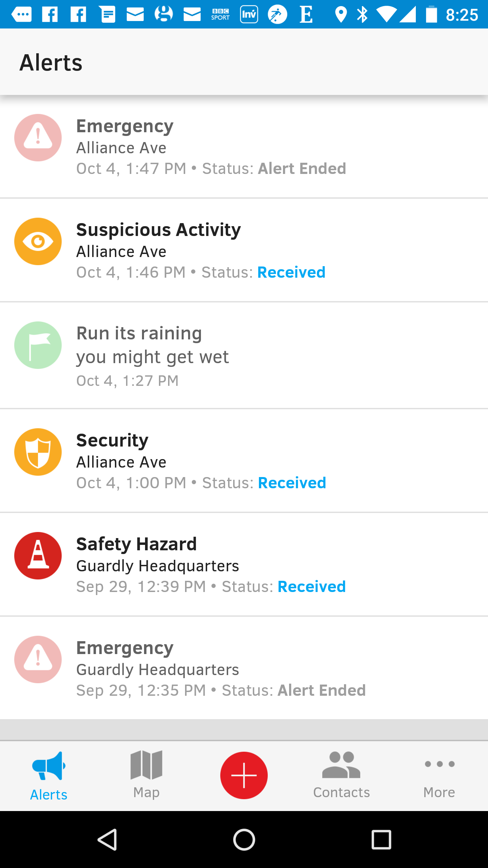Tap Alert Ended status on Oct 4 Emergency
The width and height of the screenshot is (488, 868).
click(302, 169)
